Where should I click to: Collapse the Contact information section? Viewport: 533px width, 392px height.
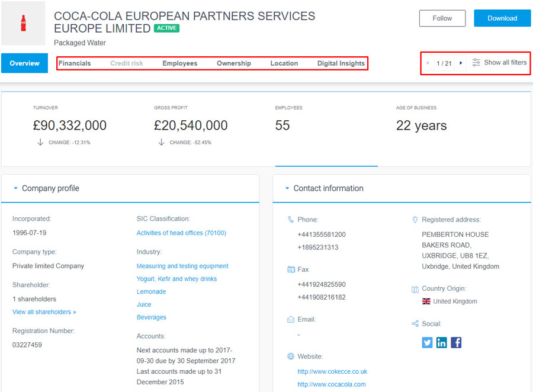click(x=287, y=188)
